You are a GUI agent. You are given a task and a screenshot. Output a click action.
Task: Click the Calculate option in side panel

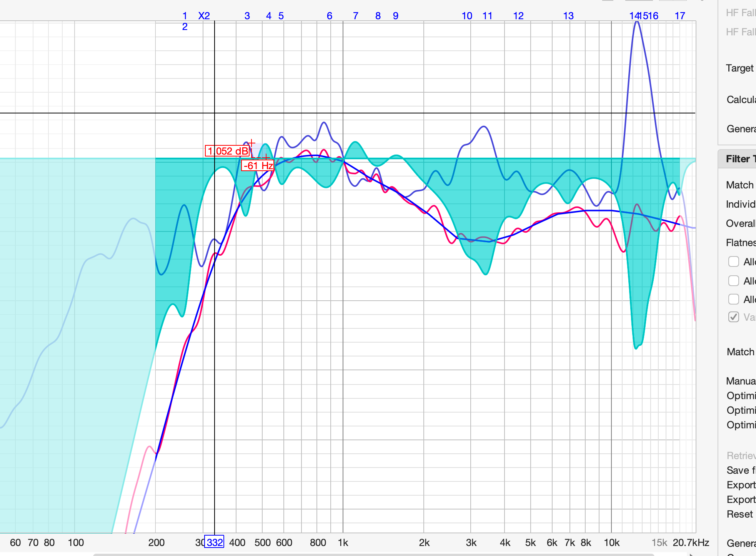point(741,100)
